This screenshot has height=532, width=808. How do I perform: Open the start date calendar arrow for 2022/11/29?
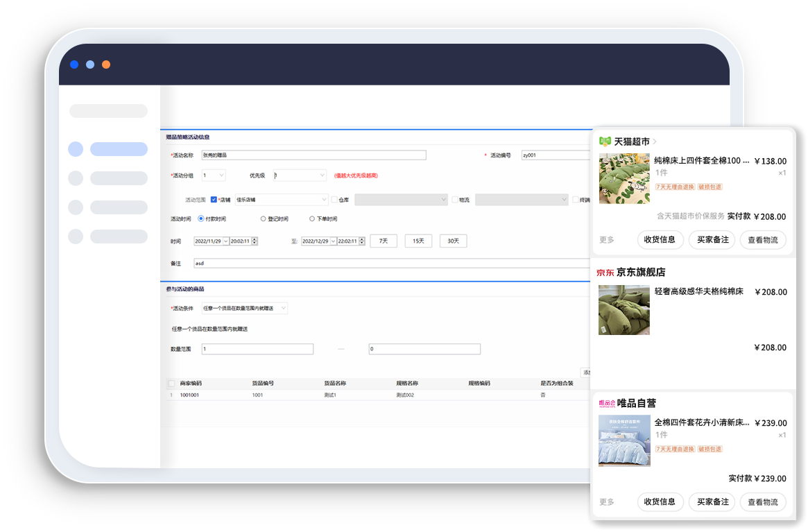click(x=225, y=241)
